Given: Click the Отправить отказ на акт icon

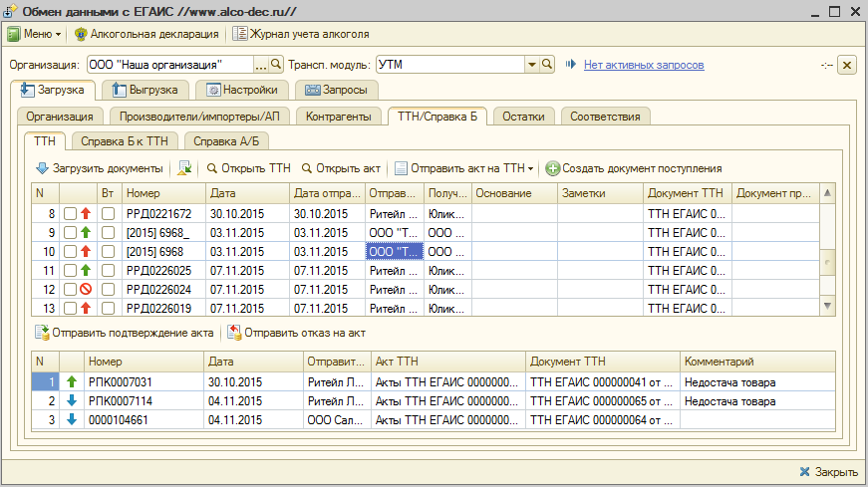Looking at the screenshot, I should click(234, 333).
